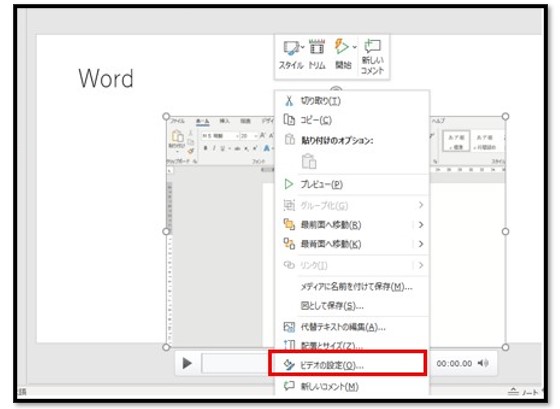Choose Cut (切り取り) from context menu
The image size is (560, 409).
[x=351, y=101]
